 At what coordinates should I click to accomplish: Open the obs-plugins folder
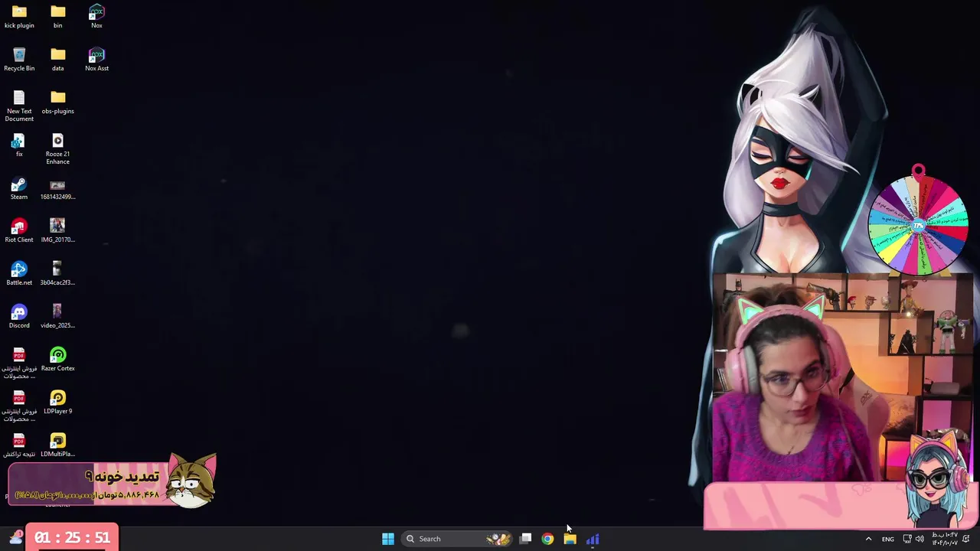click(x=57, y=103)
